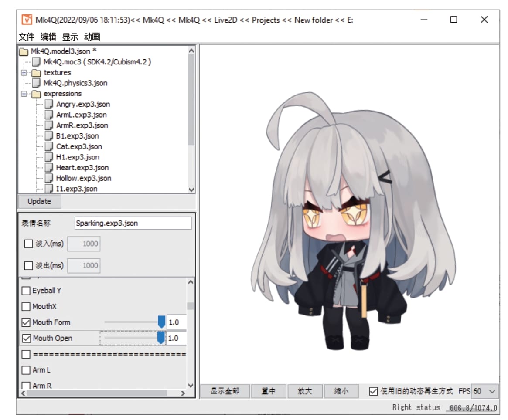Click the Hollow.exp3.json file icon

click(48, 179)
